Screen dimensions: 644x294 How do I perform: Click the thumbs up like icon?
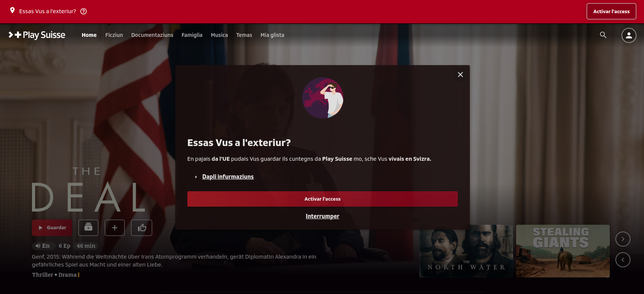click(x=141, y=228)
